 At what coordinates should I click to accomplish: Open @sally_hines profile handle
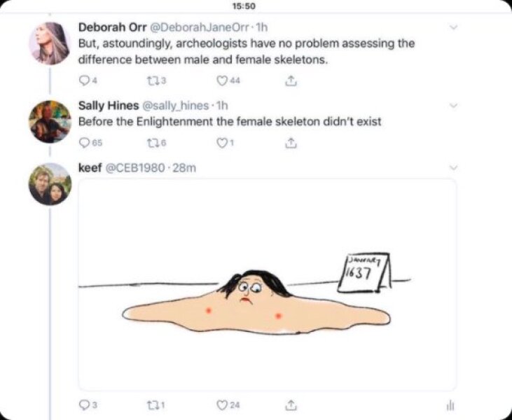[174, 106]
